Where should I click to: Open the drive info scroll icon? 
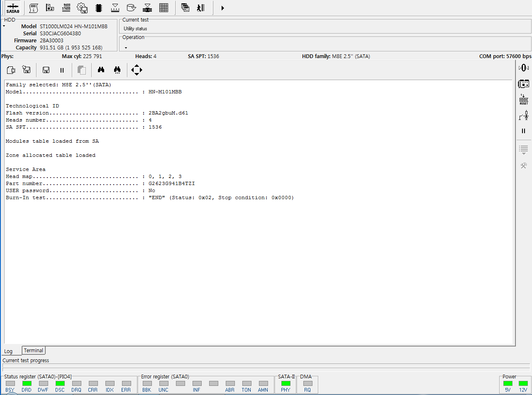click(34, 7)
